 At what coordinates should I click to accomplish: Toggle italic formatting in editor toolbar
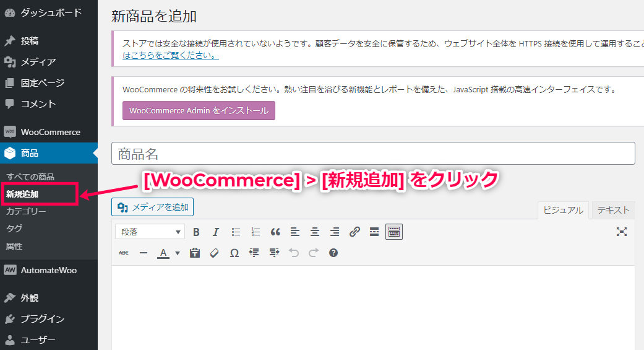point(216,232)
